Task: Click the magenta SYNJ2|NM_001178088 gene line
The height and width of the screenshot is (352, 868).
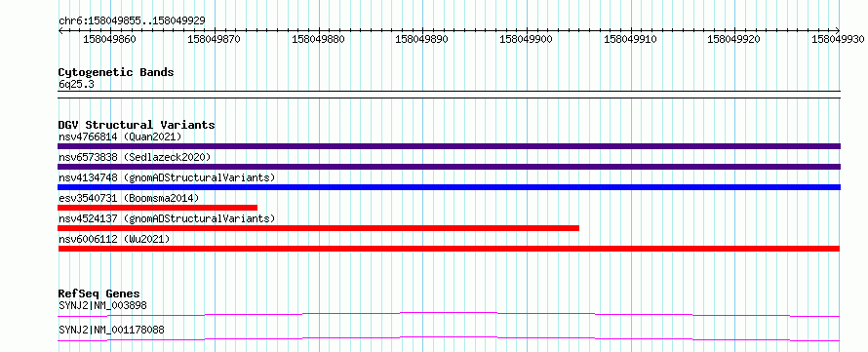Action: (x=449, y=338)
